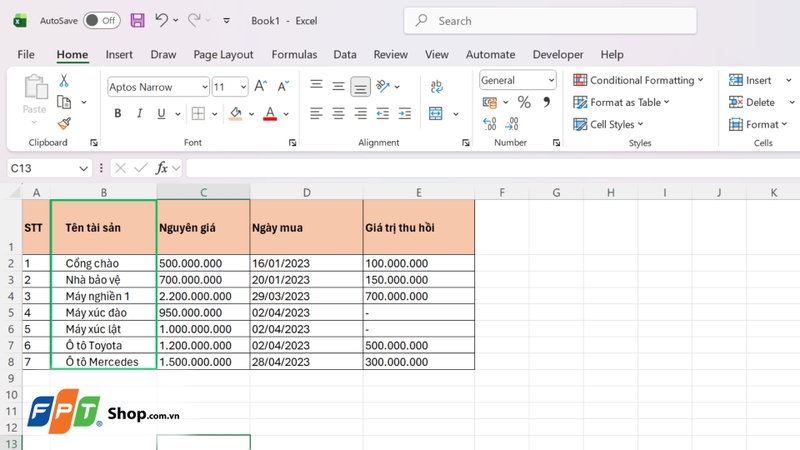Expand the General number format dropdown
Screen dimensions: 800x450
[x=551, y=80]
